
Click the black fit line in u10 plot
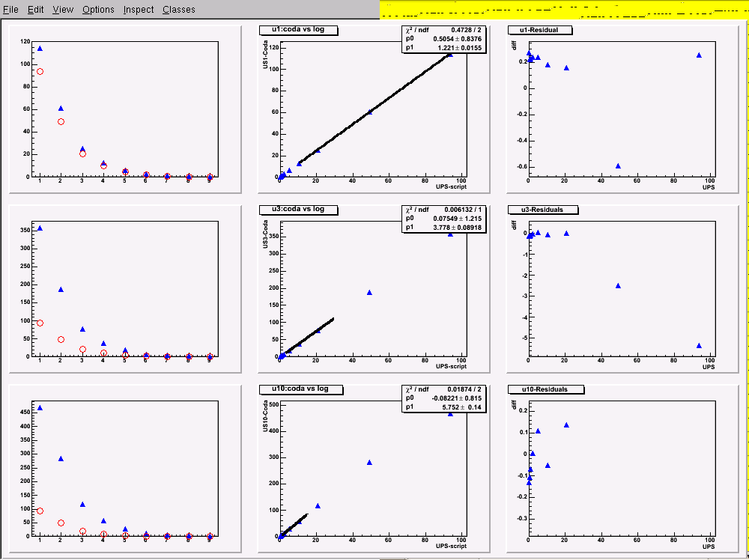click(294, 524)
